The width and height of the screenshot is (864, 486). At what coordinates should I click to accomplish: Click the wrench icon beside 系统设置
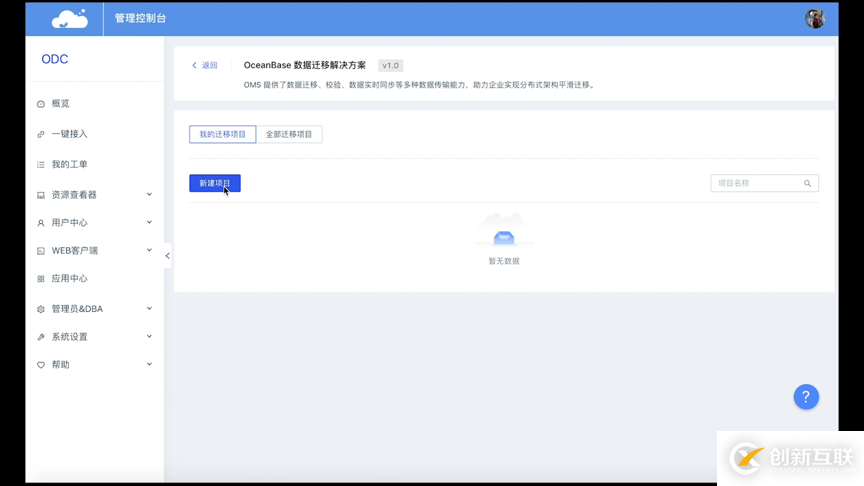[x=41, y=337]
